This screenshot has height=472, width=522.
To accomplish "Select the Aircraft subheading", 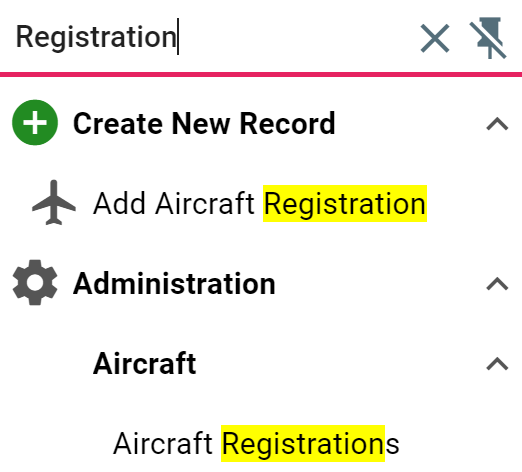I will pos(145,363).
